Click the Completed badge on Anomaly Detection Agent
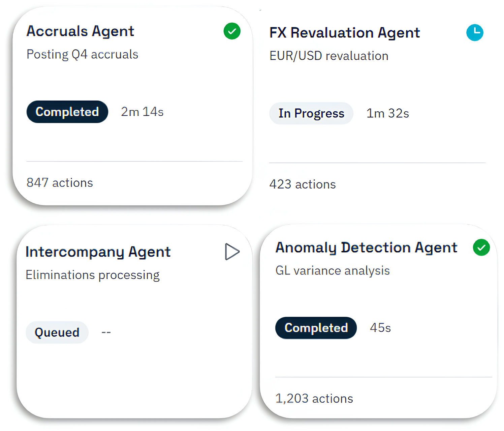 click(x=316, y=328)
